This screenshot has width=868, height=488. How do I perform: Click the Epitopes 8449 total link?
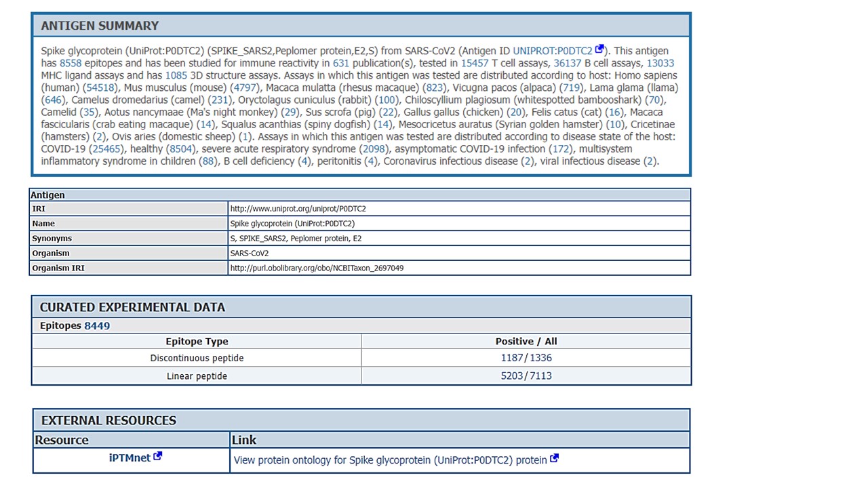pos(97,326)
